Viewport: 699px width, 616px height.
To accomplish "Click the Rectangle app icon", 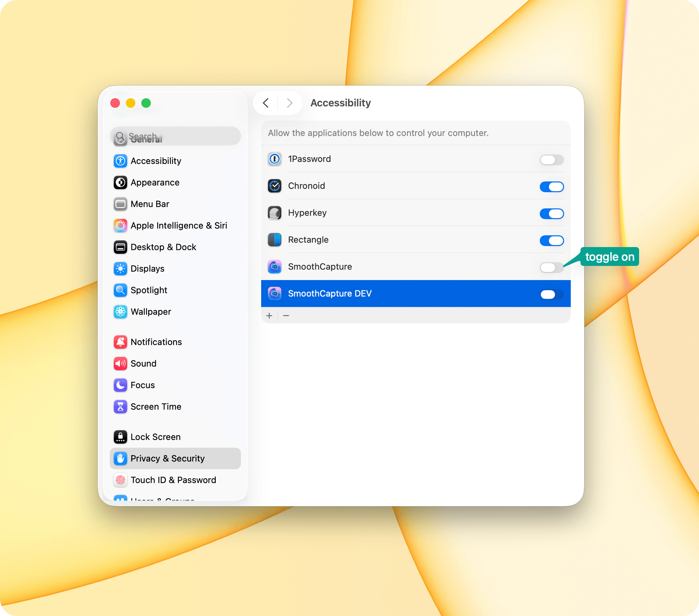I will click(x=275, y=240).
